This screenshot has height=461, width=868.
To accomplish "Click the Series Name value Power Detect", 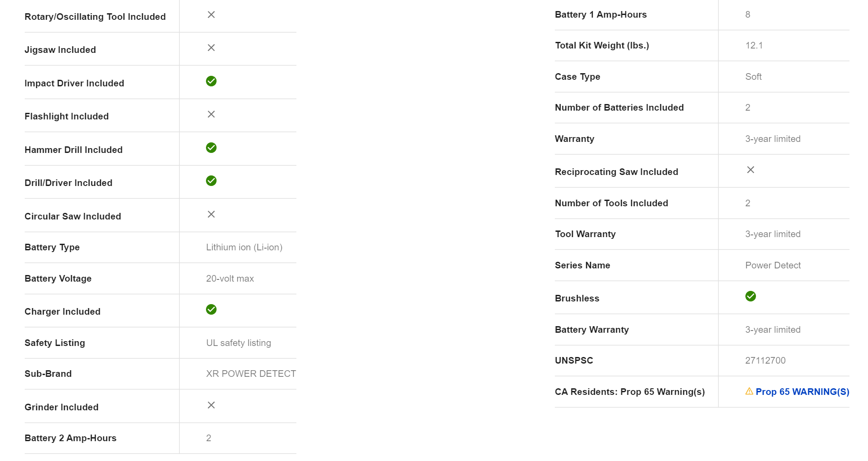I will coord(773,265).
